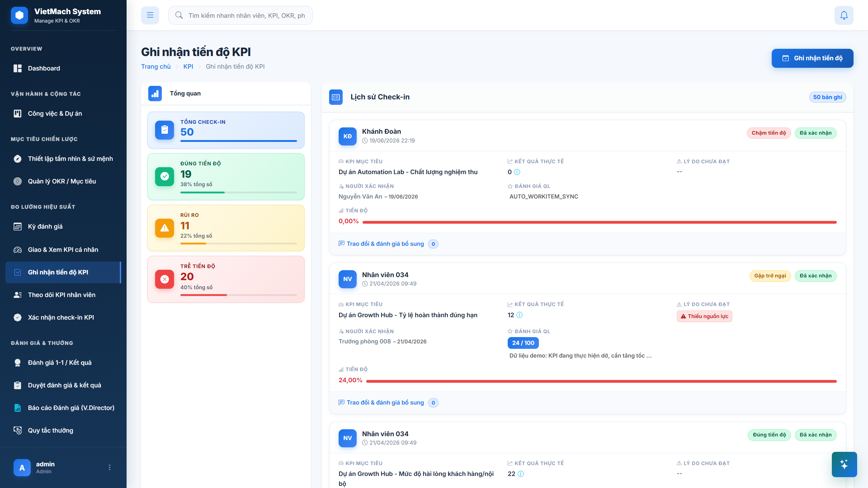Open the notification bell
The height and width of the screenshot is (488, 868).
[x=844, y=15]
